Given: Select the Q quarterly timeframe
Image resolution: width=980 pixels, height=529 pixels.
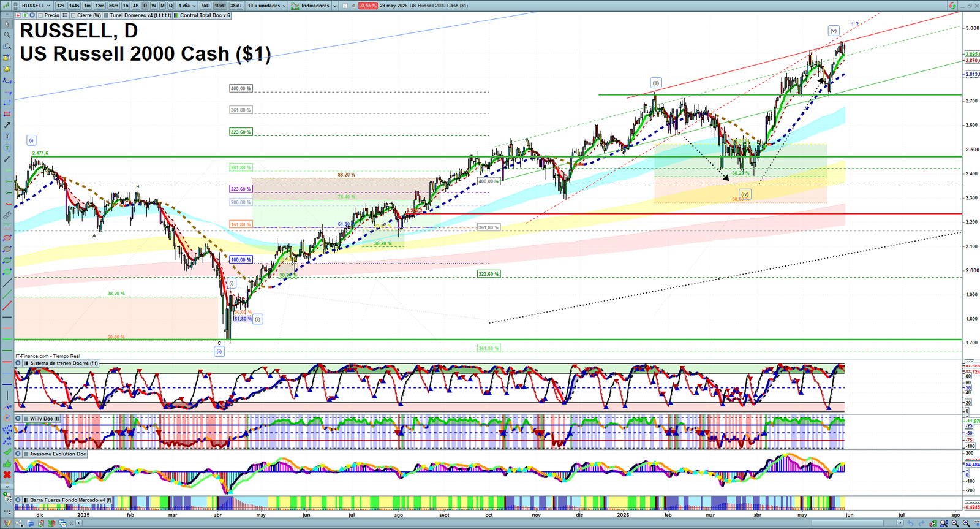Looking at the screenshot, I should 171,6.
